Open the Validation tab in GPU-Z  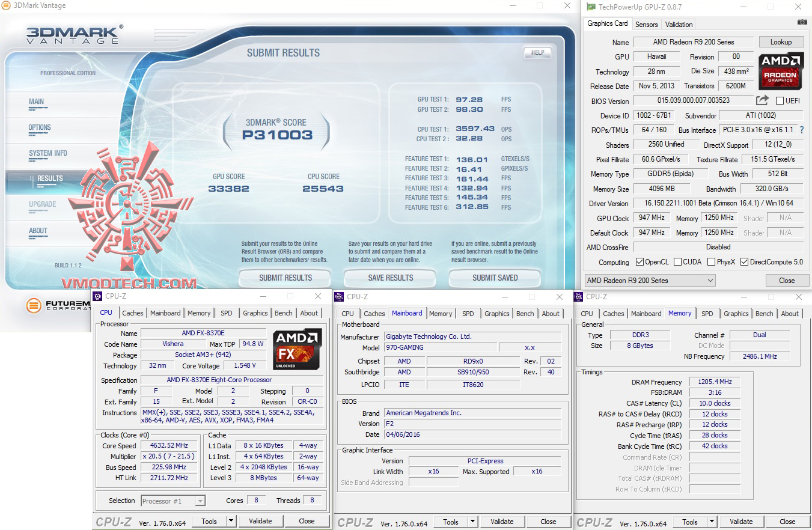point(679,25)
